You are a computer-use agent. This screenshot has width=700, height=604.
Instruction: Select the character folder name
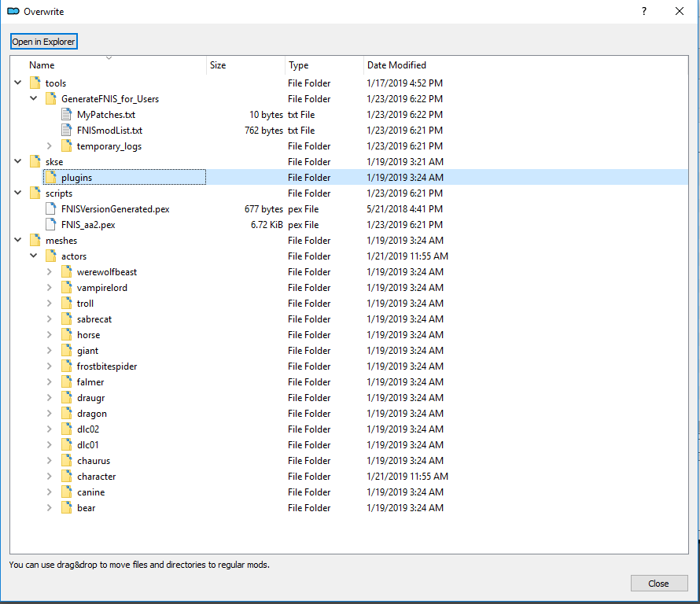[97, 477]
